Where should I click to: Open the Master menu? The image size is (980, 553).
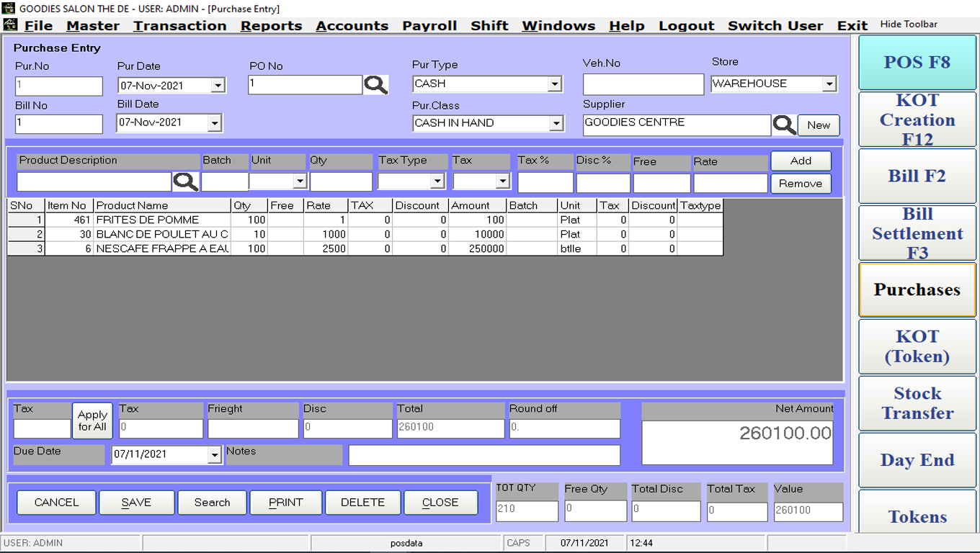click(93, 25)
